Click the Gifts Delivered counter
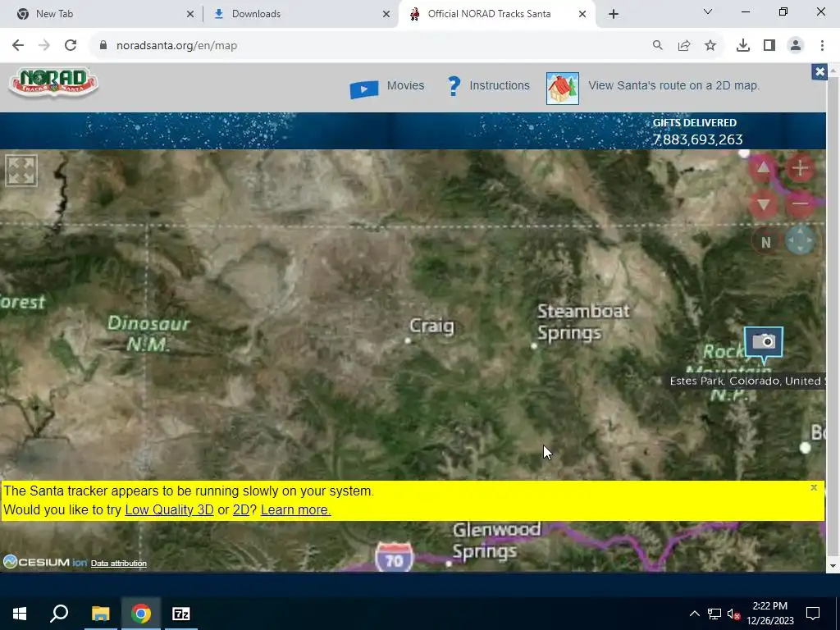The image size is (840, 630). point(697,132)
